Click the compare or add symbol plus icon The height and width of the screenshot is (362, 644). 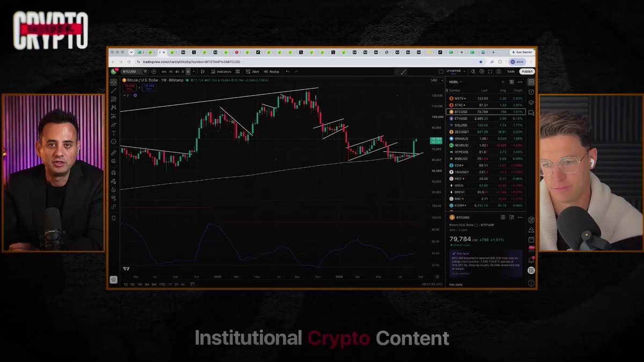point(153,71)
